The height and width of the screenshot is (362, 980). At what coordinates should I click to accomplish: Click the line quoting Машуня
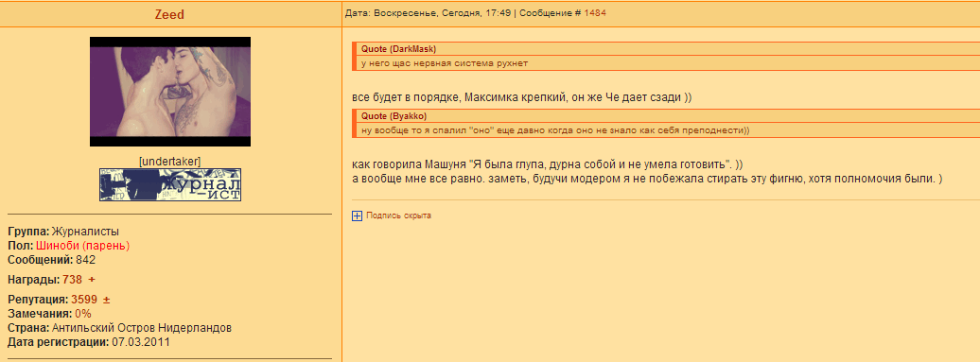pyautogui.click(x=548, y=164)
